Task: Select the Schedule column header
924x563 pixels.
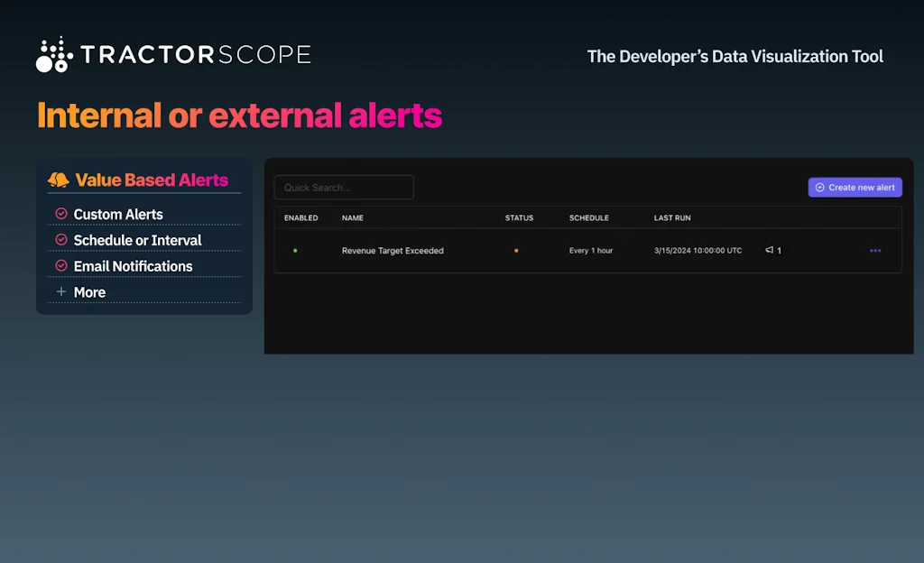Action: 588,218
